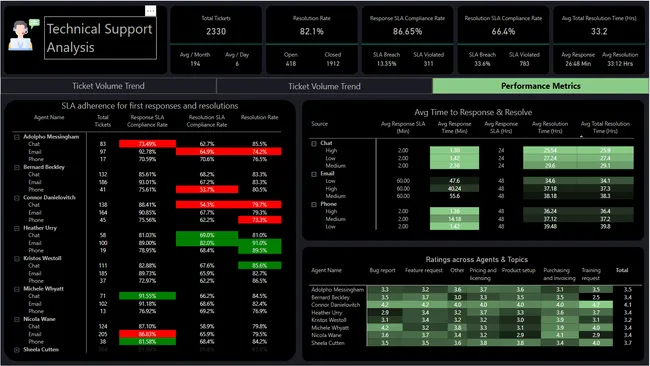Click the red 54.3% cell for Connor Danielovitch Chat

pos(207,205)
